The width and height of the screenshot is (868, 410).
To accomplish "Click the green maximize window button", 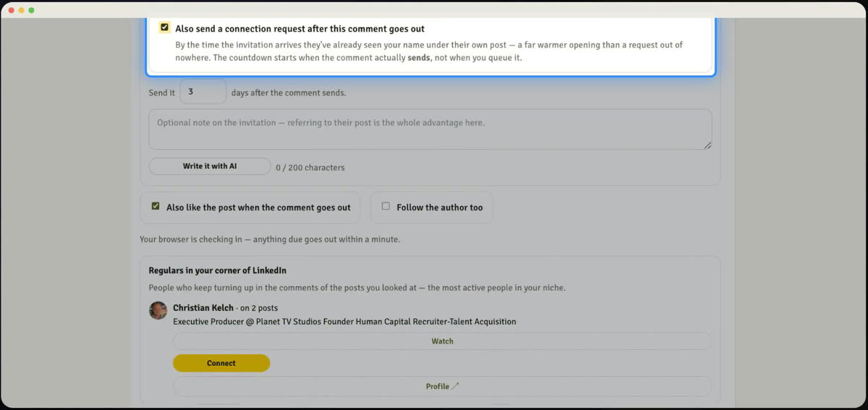I will click(x=31, y=10).
